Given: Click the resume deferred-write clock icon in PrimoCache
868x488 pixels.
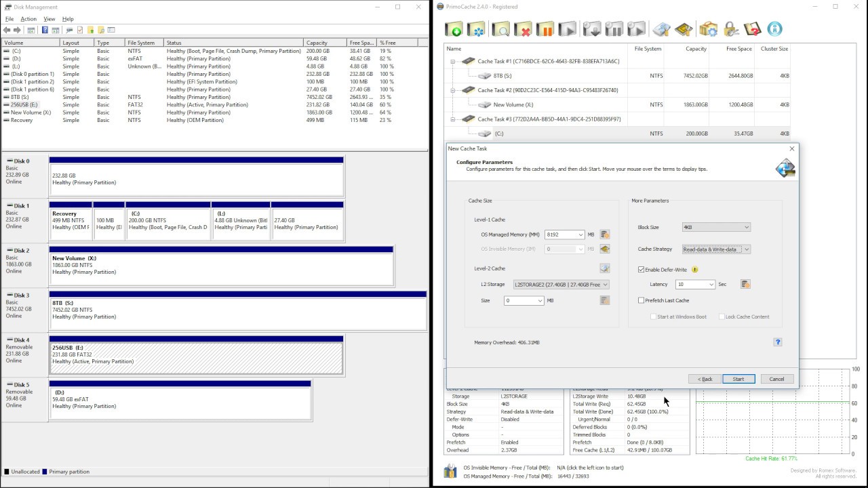Looking at the screenshot, I should pos(637,29).
